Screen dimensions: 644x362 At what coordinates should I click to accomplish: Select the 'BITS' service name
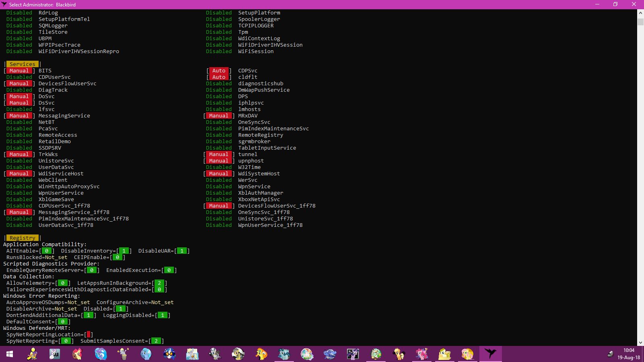click(x=45, y=70)
